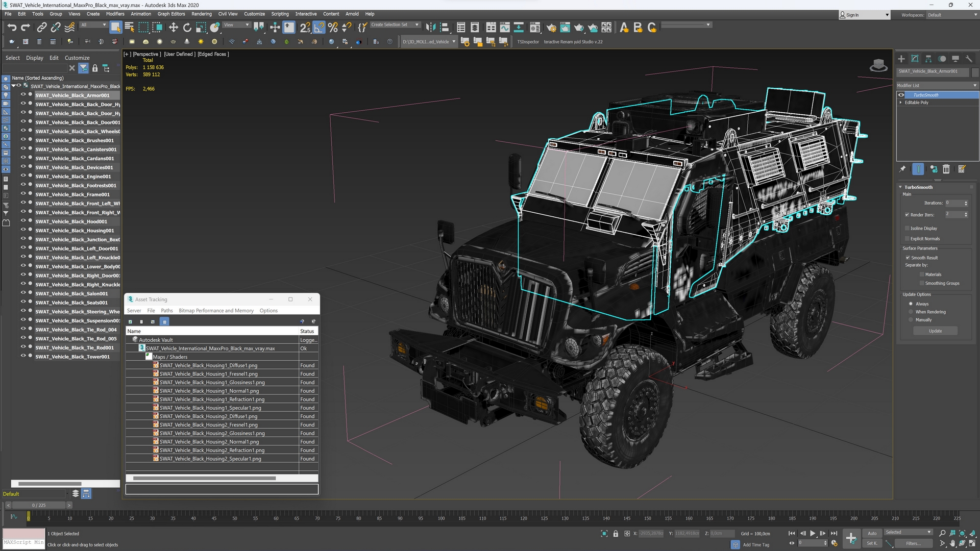The width and height of the screenshot is (980, 551).
Task: Open the reference coordinate View dropdown
Action: [x=236, y=24]
